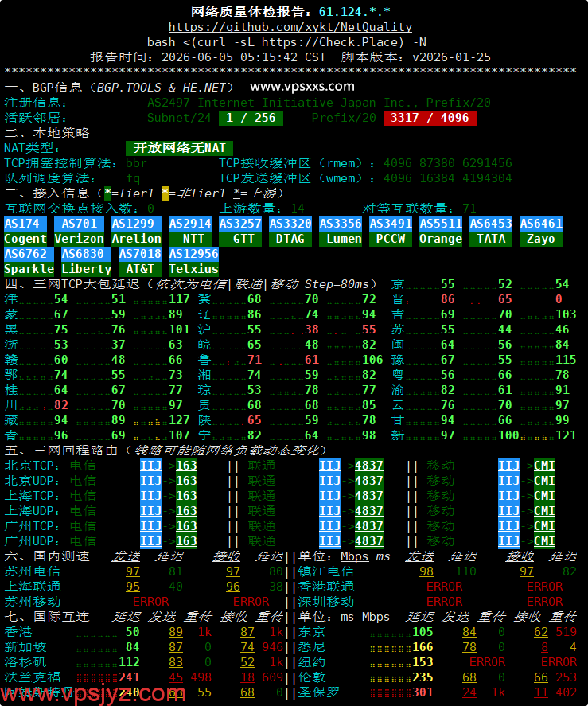Click ERROR under 苏州移动 send column
This screenshot has width=588, height=706.
click(151, 602)
